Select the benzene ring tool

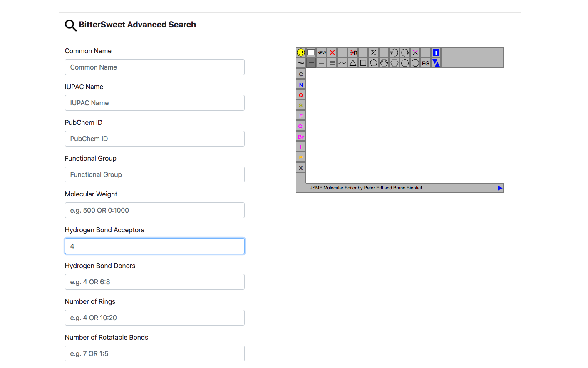tap(384, 63)
